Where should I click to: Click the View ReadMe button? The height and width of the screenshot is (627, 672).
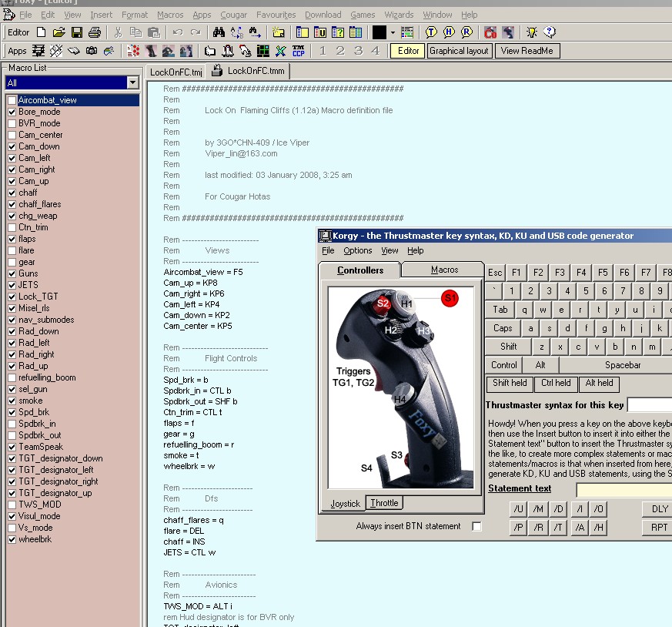coord(527,51)
